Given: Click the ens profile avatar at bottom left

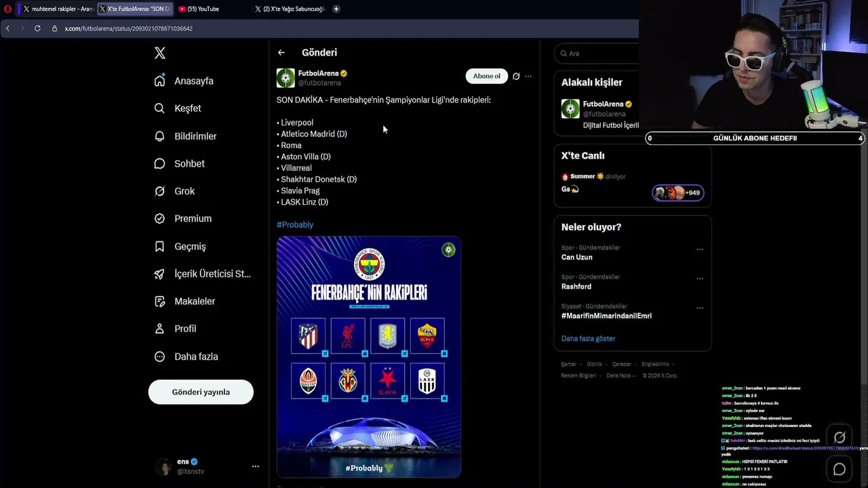Looking at the screenshot, I should [x=163, y=466].
